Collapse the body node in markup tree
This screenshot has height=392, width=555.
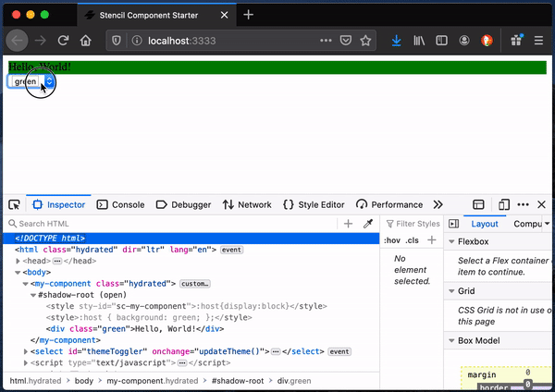pos(18,273)
